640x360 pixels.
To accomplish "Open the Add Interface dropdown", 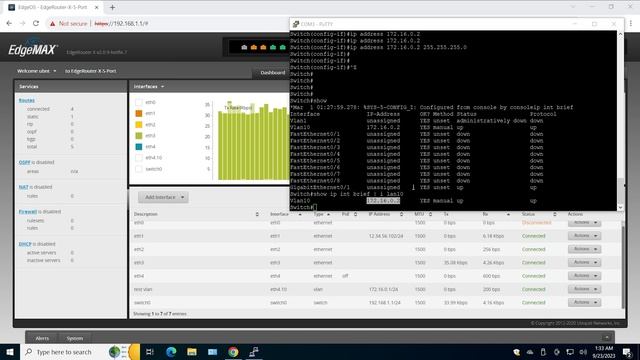I will tap(163, 197).
